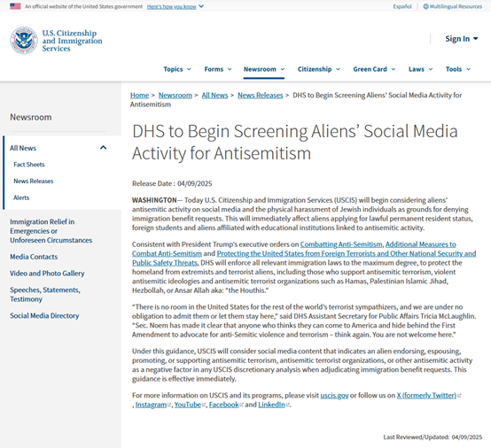491x448 pixels.
Task: Click external-link icon after LinkedIn
Action: (287, 406)
